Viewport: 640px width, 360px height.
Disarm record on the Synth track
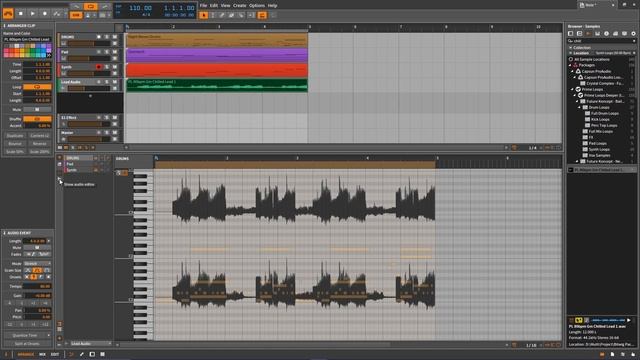click(99, 67)
